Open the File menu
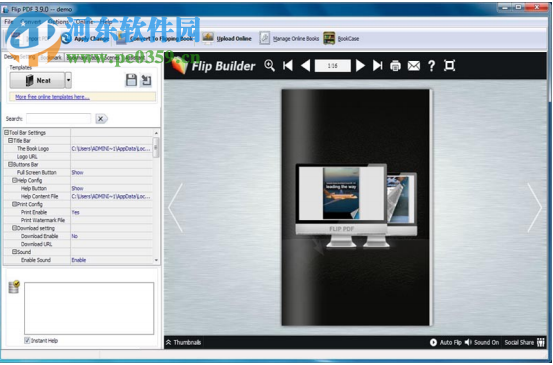Image resolution: width=553 pixels, height=365 pixels. click(x=9, y=22)
